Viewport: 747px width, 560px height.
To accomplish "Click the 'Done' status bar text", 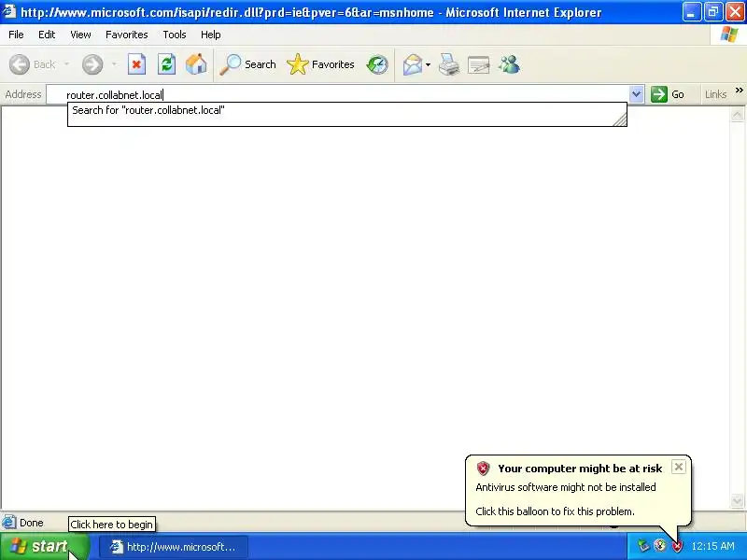I will (x=32, y=523).
